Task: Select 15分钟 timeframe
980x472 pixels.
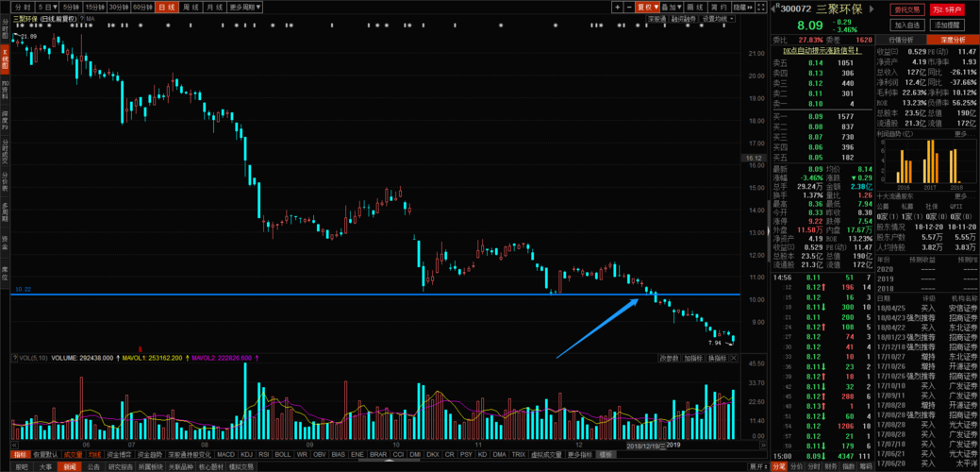Action: tap(95, 7)
